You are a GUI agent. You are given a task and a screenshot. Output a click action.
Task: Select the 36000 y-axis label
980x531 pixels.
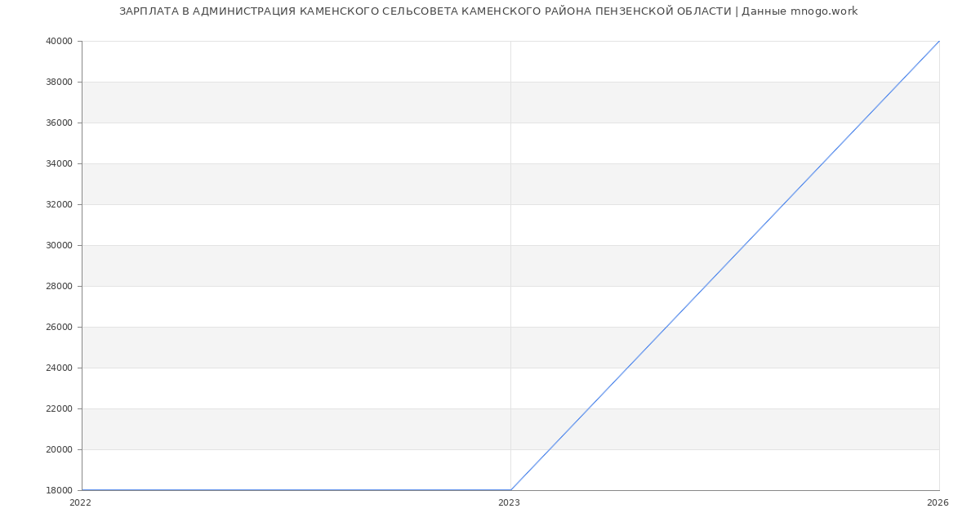point(60,123)
